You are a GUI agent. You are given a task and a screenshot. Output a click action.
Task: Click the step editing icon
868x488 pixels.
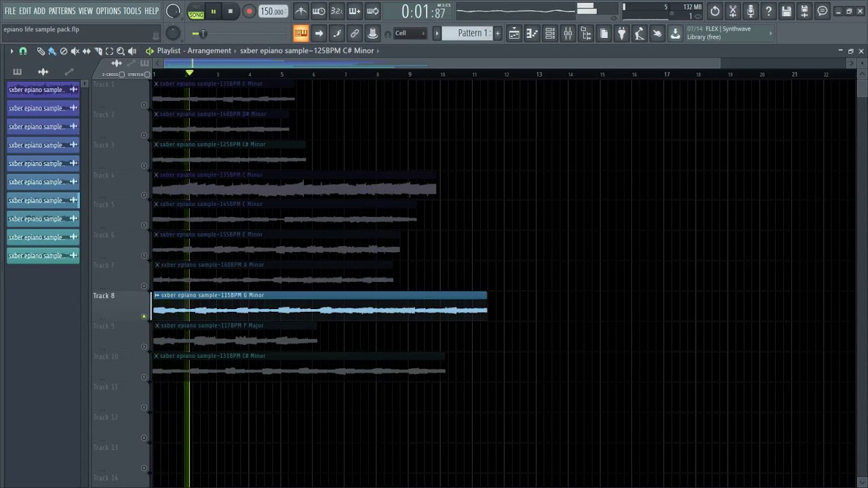tap(337, 33)
